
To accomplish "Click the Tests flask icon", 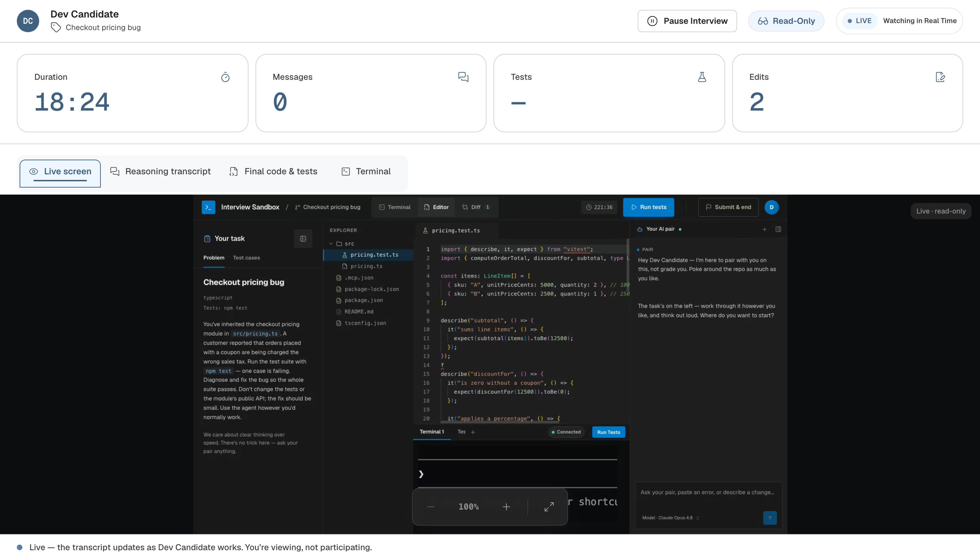I will 702,77.
